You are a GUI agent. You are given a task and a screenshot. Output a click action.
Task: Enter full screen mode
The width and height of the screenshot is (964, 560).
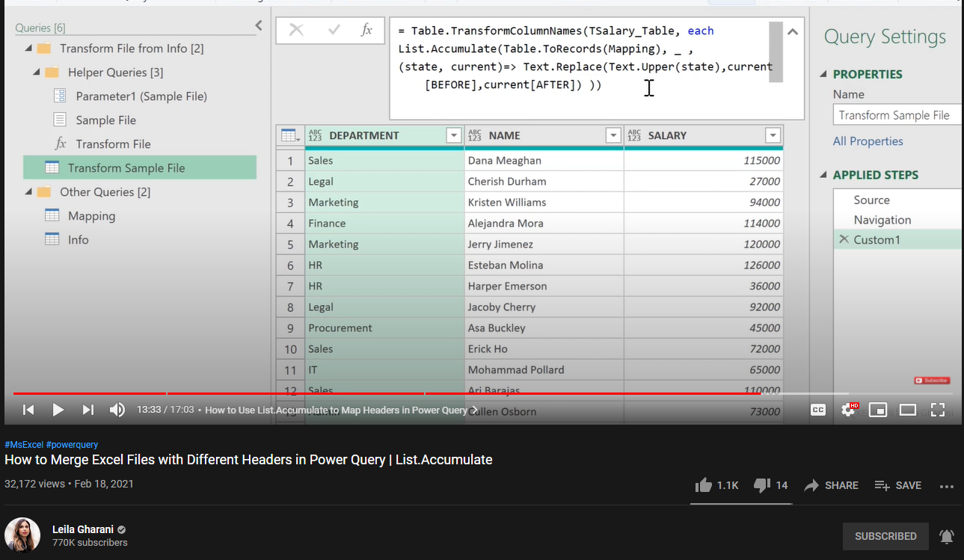(938, 410)
